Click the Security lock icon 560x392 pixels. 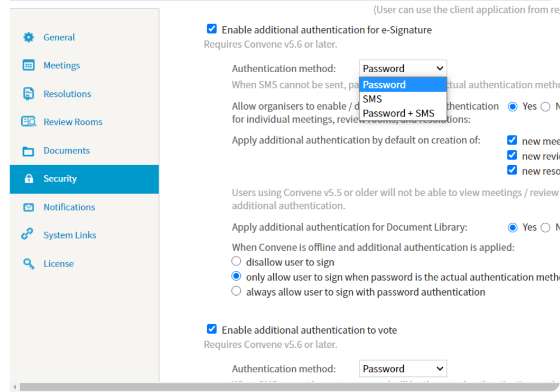pos(29,179)
